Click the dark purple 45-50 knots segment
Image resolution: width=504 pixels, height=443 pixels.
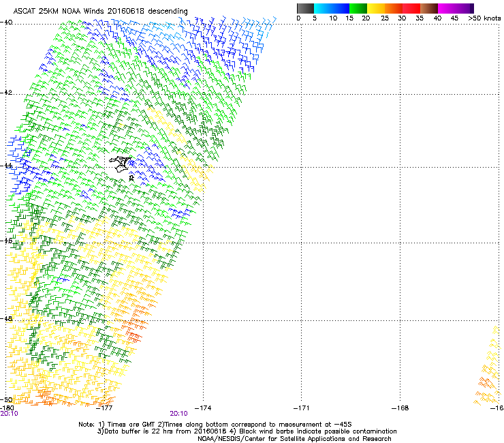pyautogui.click(x=464, y=8)
